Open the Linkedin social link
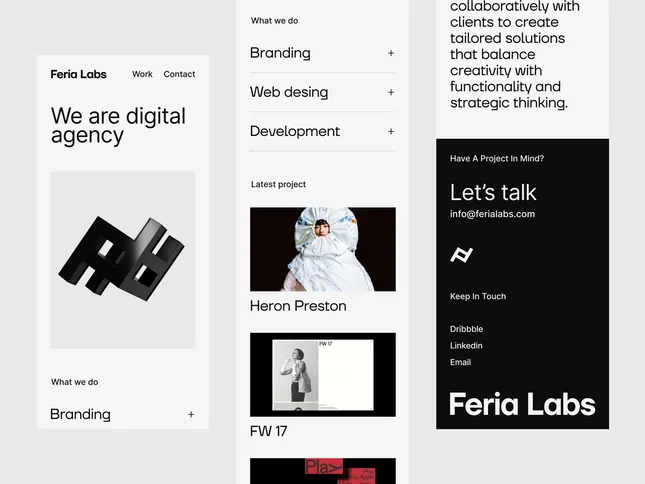 [466, 346]
